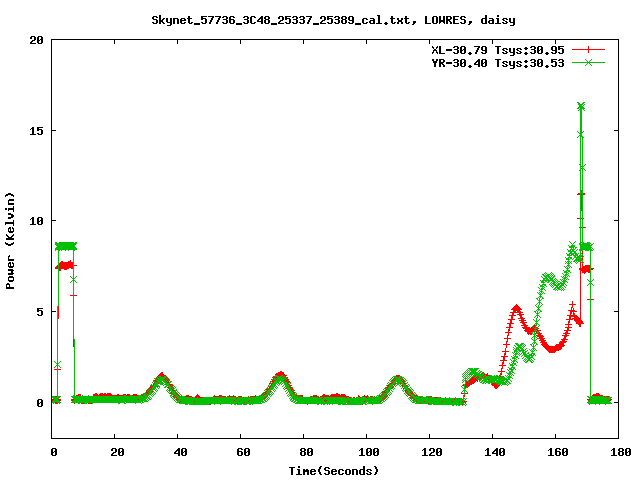The width and height of the screenshot is (640, 480).
Task: Click the green calibration plateau at the plot start
Action: [x=66, y=247]
